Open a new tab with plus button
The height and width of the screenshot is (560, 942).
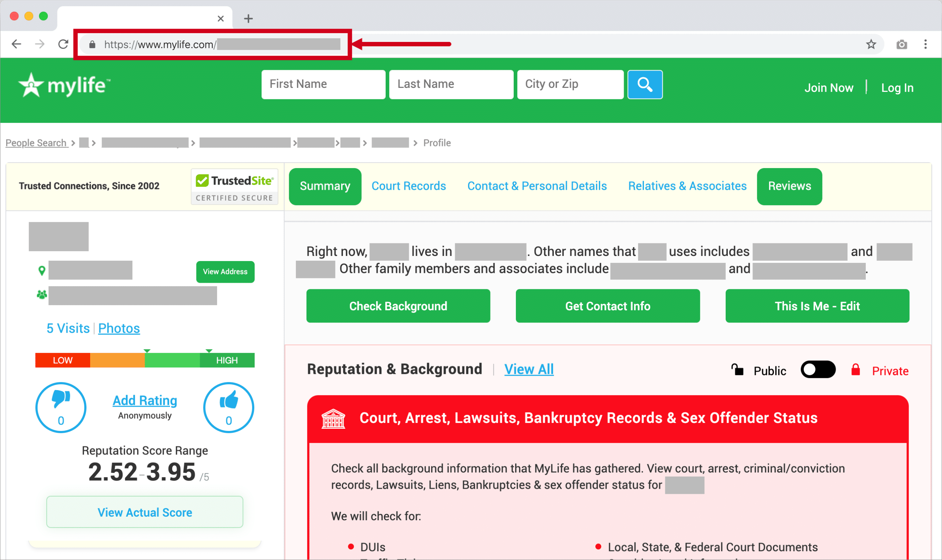[x=248, y=18]
